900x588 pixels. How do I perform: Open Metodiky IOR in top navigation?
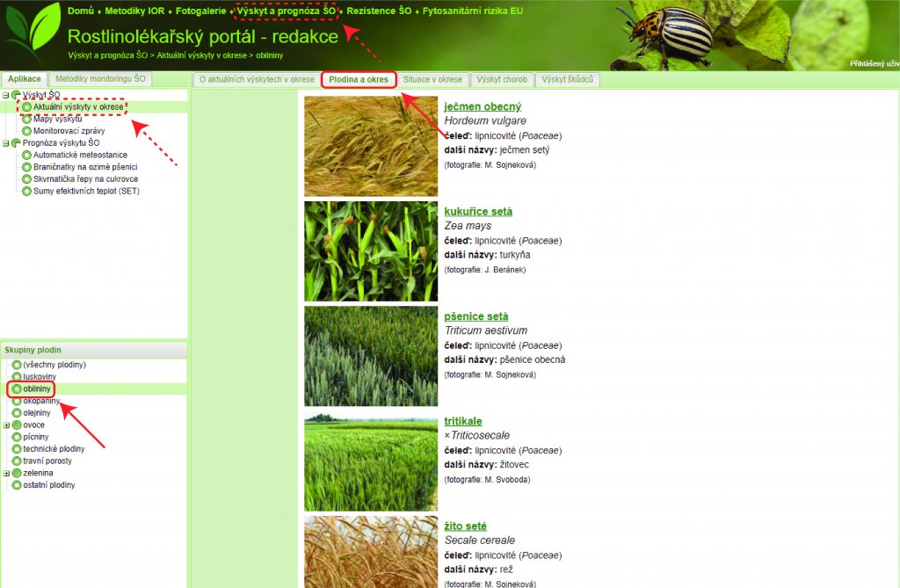(134, 11)
